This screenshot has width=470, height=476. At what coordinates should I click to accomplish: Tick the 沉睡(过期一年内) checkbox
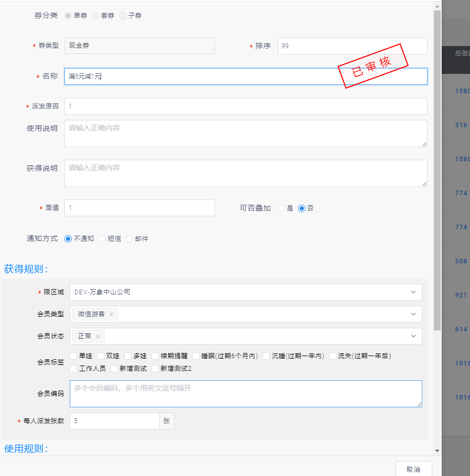point(266,356)
